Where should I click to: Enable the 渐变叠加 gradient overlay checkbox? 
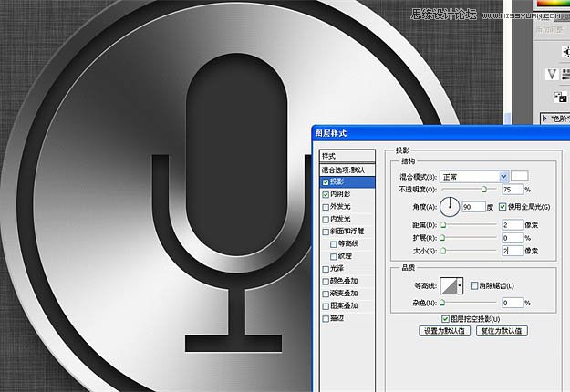click(x=326, y=294)
